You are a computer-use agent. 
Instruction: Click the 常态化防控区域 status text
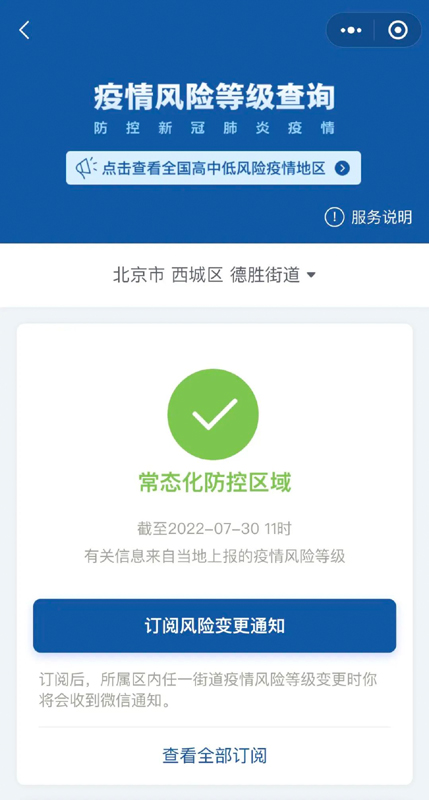tap(215, 483)
